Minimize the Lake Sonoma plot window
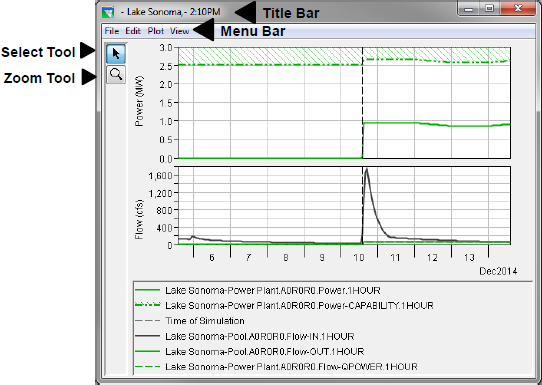 pos(469,8)
